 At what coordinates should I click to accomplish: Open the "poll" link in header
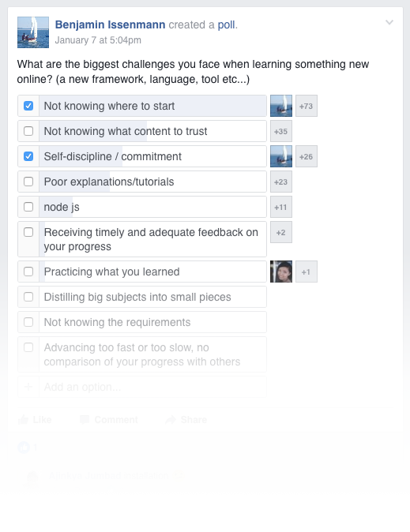[226, 24]
